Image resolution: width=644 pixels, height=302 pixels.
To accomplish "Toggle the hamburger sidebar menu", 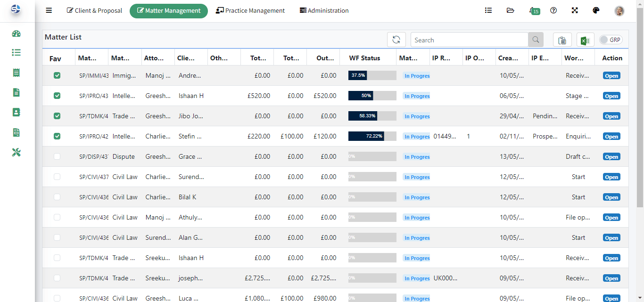I will point(49,10).
